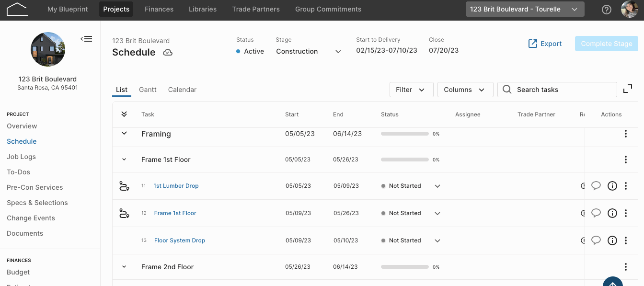
Task: Switch to the Gantt tab
Action: point(148,90)
